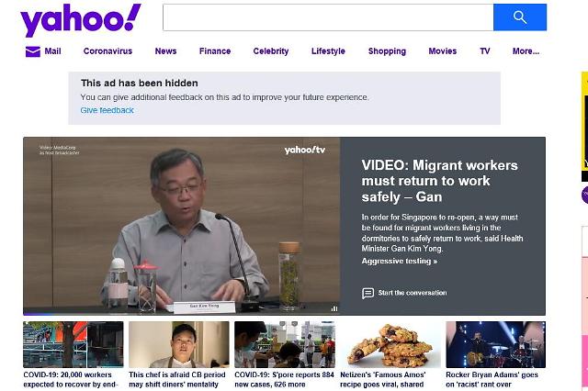Screen dimensions: 588x391
Task: Click the yahoo!tv logo on video
Action: (304, 151)
